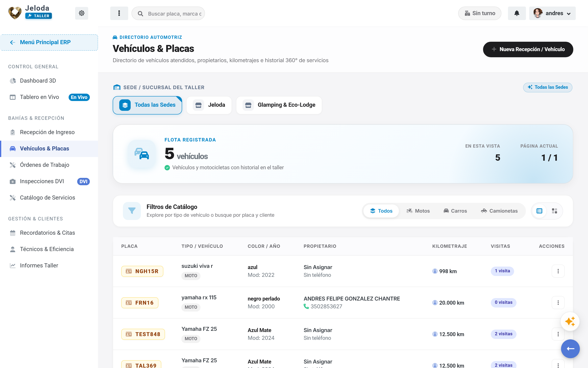588x368 pixels.
Task: Select Glamping & Eco-Lodge branch tab
Action: point(279,105)
